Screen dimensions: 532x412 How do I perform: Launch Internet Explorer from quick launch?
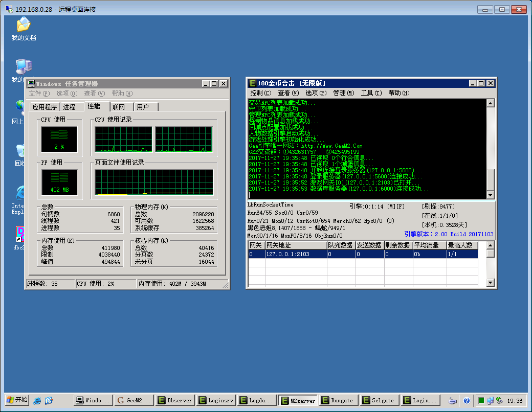(x=37, y=400)
